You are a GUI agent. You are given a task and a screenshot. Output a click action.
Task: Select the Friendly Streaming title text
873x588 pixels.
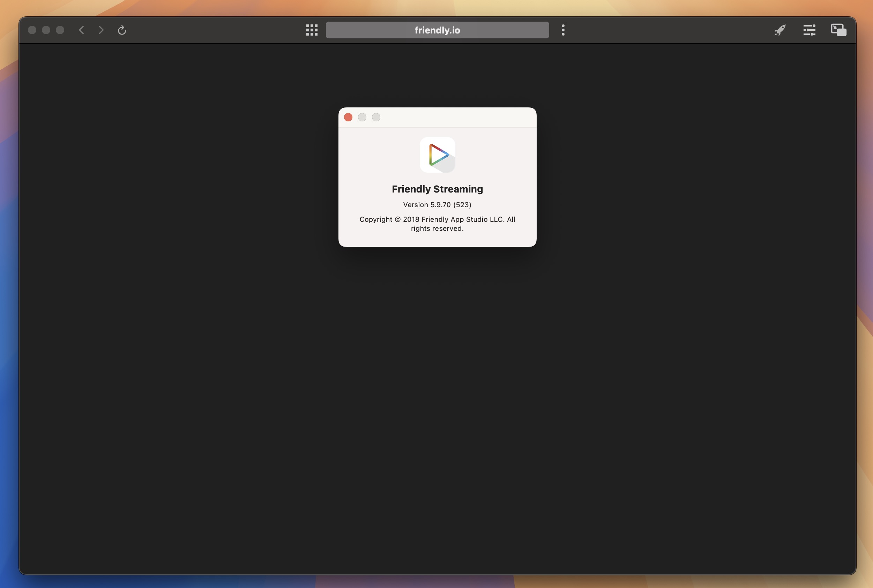click(438, 189)
